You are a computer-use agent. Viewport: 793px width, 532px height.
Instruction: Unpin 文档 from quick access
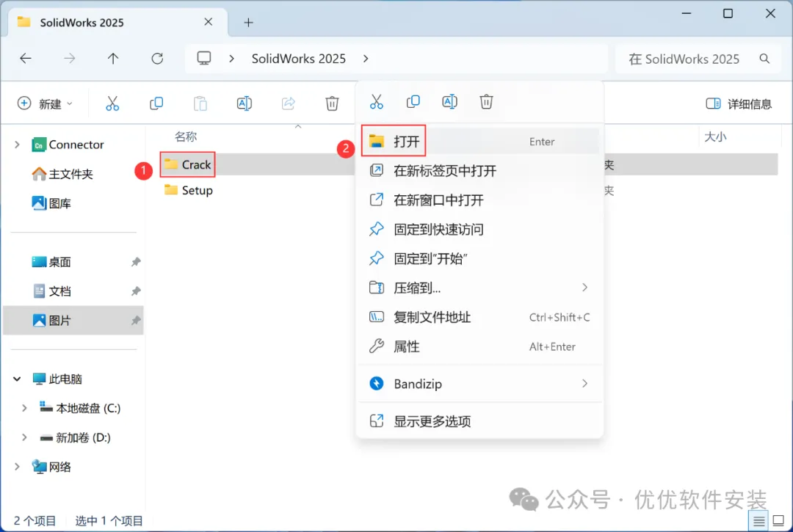pos(136,291)
